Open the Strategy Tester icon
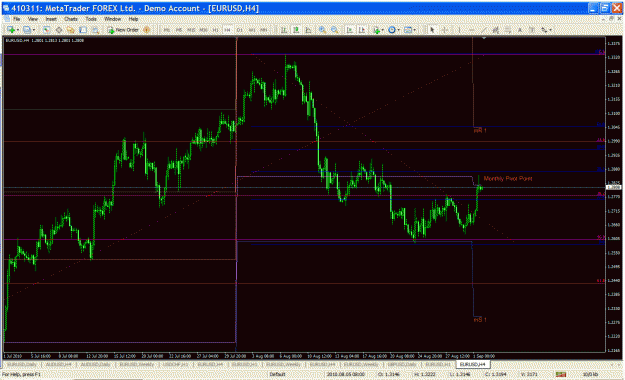Screen dimensions: 625x380 coord(95,30)
